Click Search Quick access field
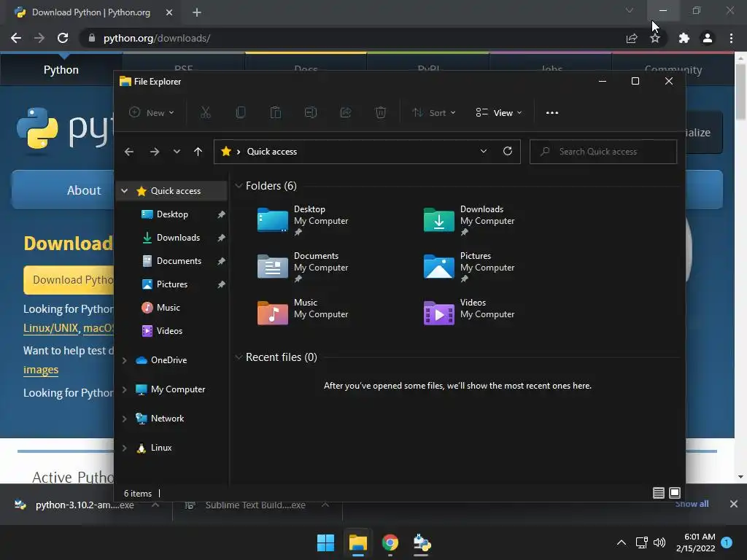The width and height of the screenshot is (747, 560). click(x=603, y=152)
